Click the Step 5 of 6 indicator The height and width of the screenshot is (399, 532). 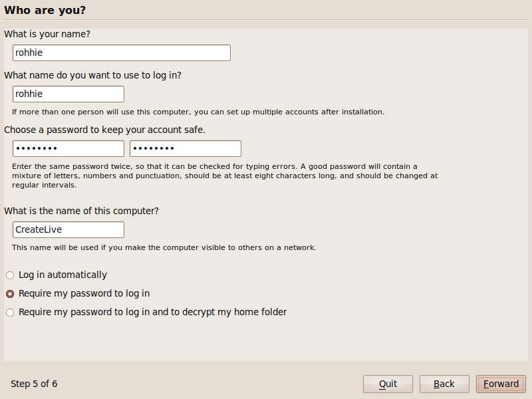(x=34, y=384)
